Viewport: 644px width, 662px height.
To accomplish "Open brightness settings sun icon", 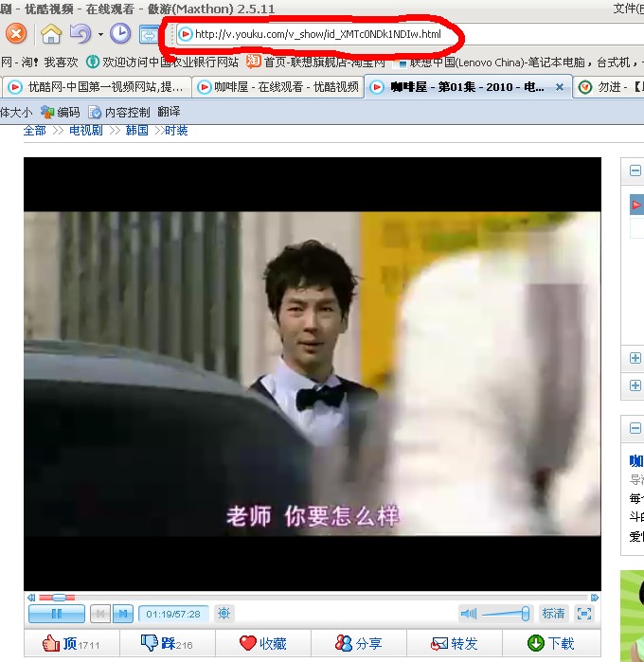I will tap(224, 613).
